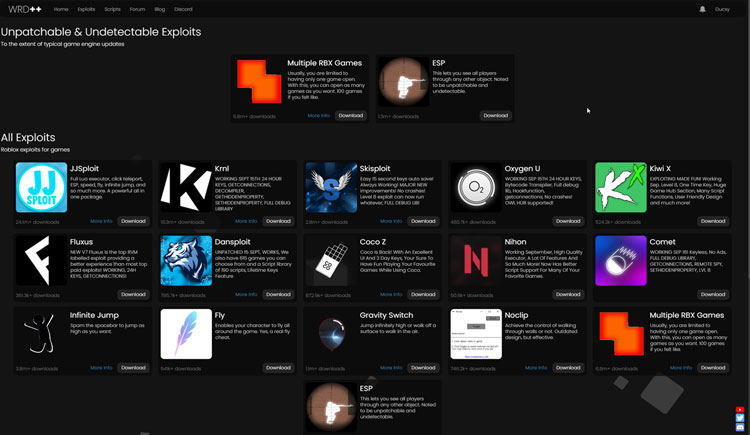Click the Kiwi X logo icon

[x=621, y=188]
